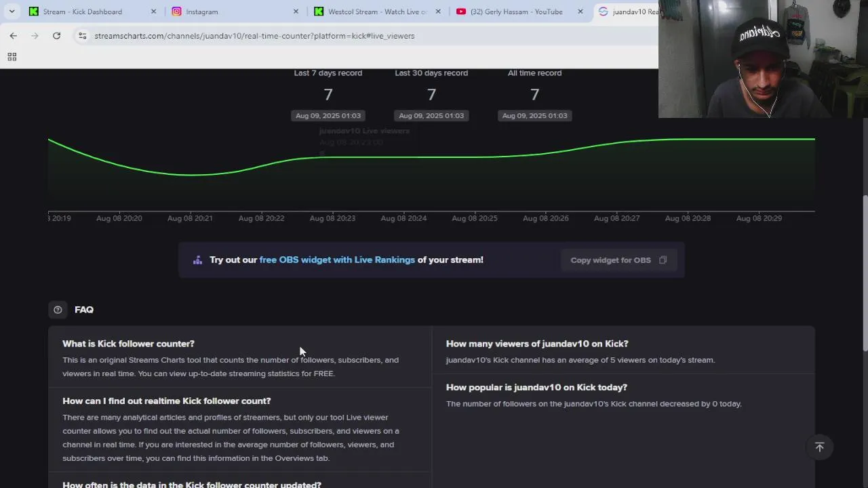Select How popular is juandav10 on Kick question

coord(536,388)
